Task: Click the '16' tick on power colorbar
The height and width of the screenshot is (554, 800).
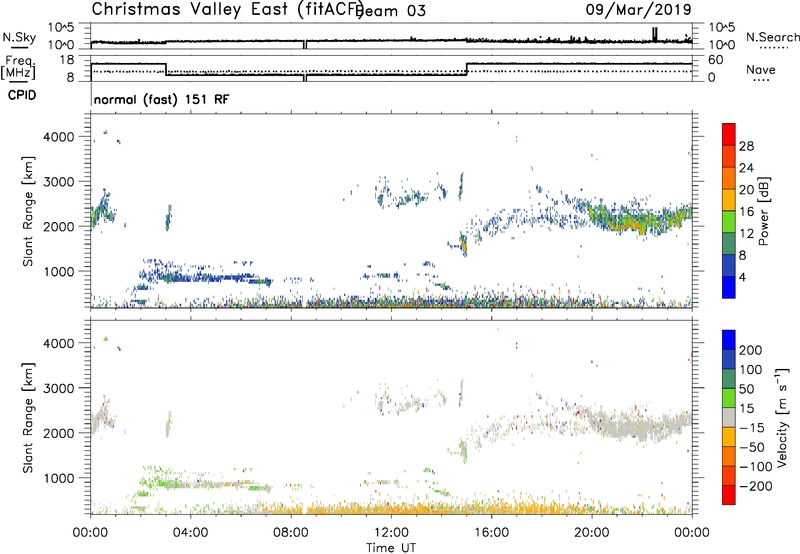Action: [x=746, y=212]
